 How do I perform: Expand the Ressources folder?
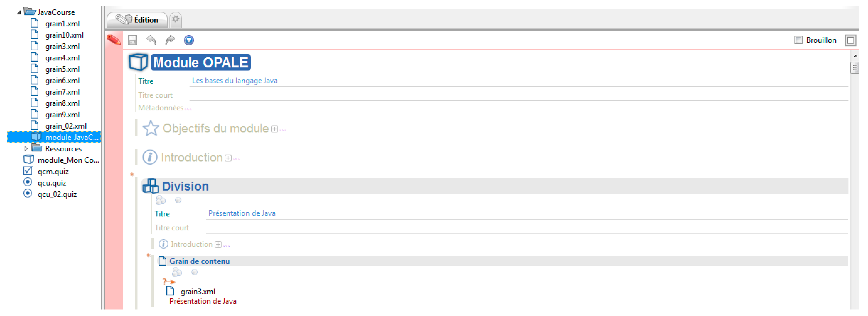[26, 149]
